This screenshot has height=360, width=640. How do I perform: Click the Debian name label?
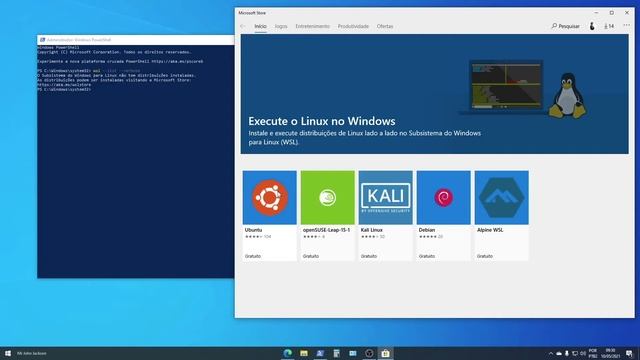pyautogui.click(x=427, y=230)
